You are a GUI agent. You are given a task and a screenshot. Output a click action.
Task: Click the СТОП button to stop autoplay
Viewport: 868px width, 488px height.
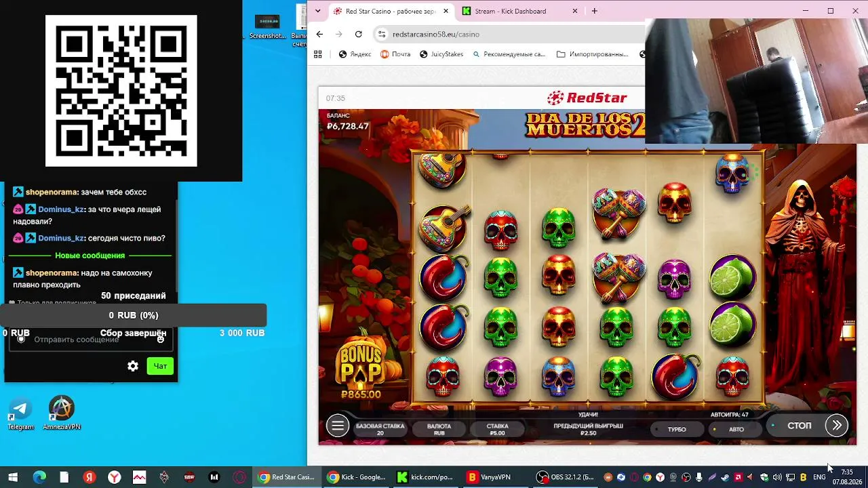(x=799, y=426)
